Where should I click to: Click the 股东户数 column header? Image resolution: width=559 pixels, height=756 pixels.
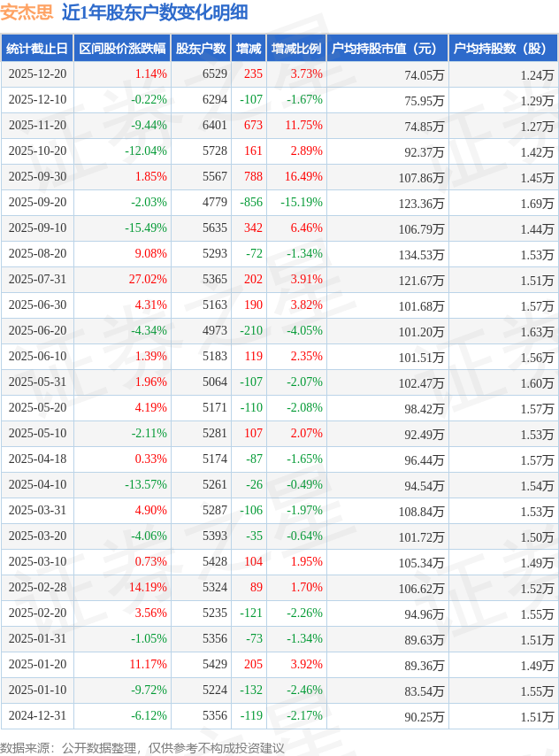click(201, 49)
